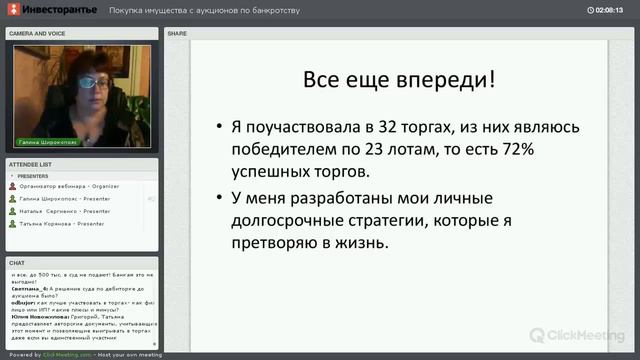Click the odbujor chat message
This screenshot has width=640, height=360.
[x=83, y=307]
